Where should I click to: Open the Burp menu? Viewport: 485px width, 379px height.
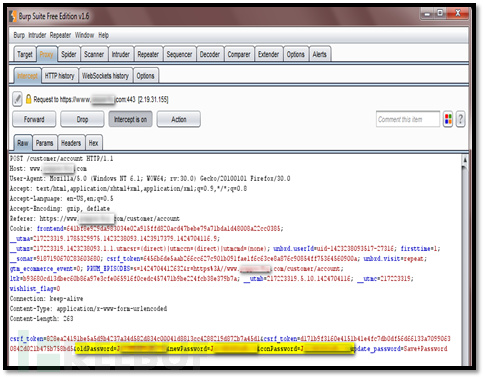coord(19,35)
